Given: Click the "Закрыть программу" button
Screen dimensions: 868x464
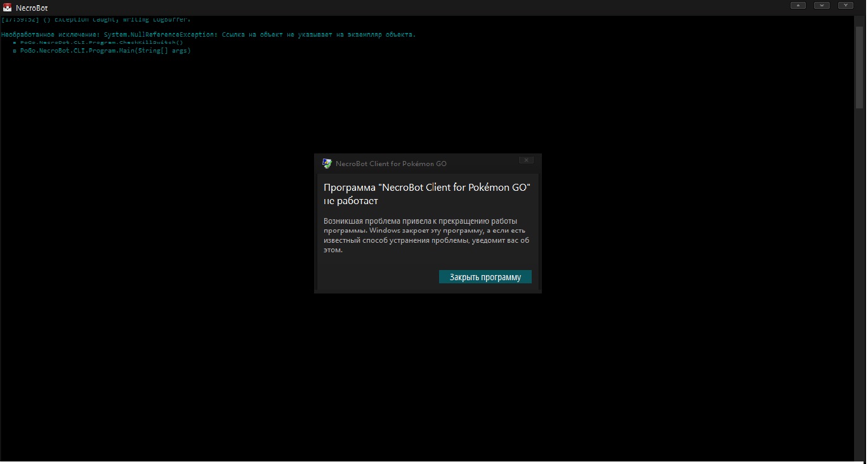Looking at the screenshot, I should coord(485,277).
